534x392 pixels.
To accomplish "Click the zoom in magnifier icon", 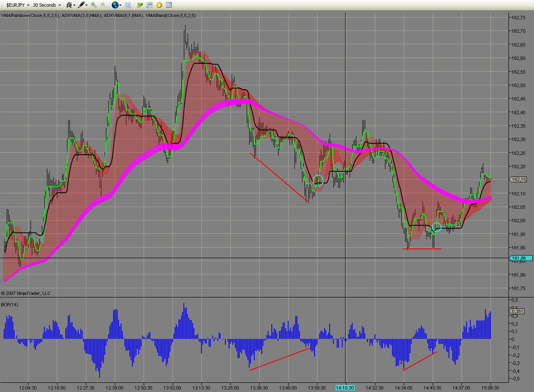I will 93,5.
